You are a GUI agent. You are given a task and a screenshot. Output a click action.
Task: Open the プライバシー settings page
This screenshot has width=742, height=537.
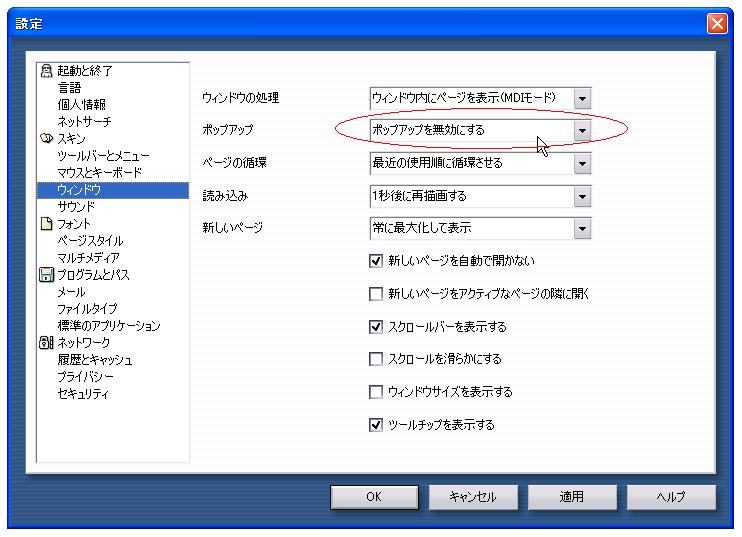tap(85, 377)
